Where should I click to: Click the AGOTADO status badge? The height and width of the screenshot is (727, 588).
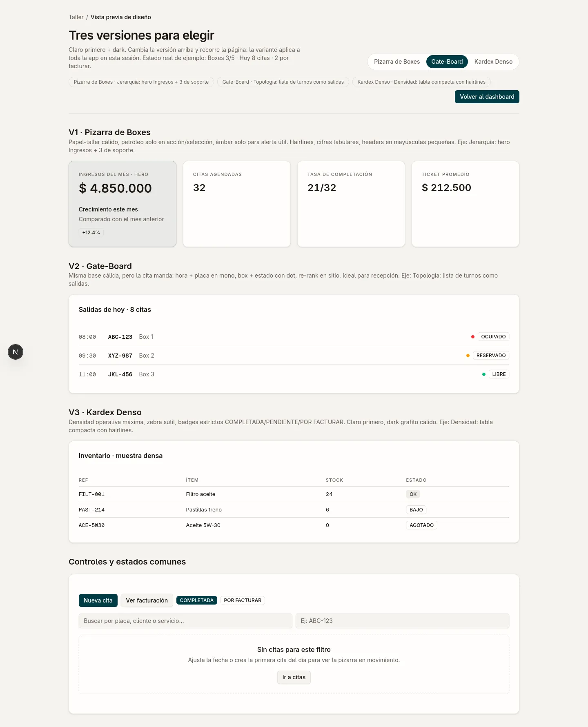tap(422, 525)
